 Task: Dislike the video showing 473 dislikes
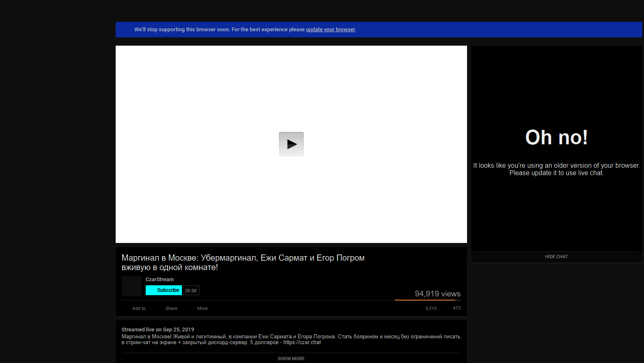pyautogui.click(x=457, y=308)
